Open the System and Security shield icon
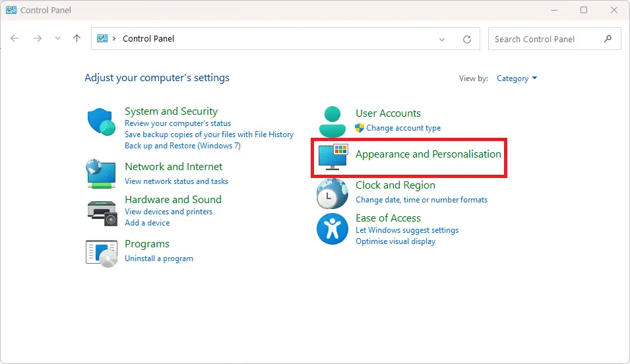This screenshot has height=364, width=630. pos(102,122)
